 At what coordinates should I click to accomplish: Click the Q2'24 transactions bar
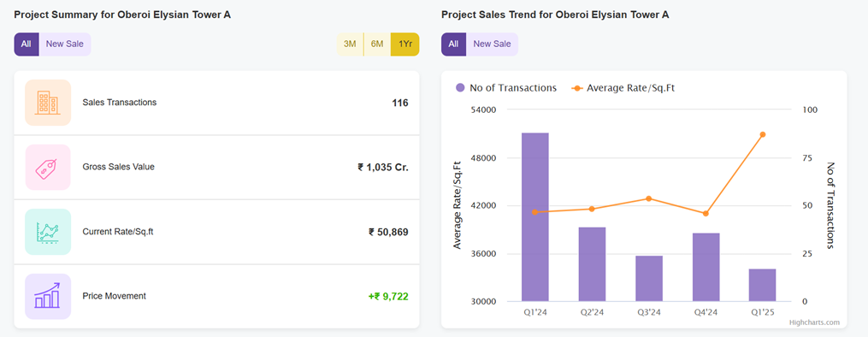pos(593,264)
